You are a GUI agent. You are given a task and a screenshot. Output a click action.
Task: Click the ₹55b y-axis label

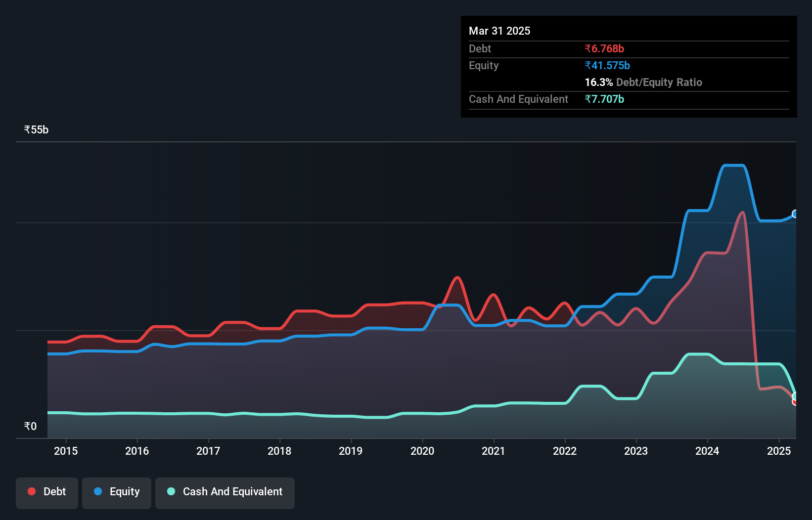[36, 130]
